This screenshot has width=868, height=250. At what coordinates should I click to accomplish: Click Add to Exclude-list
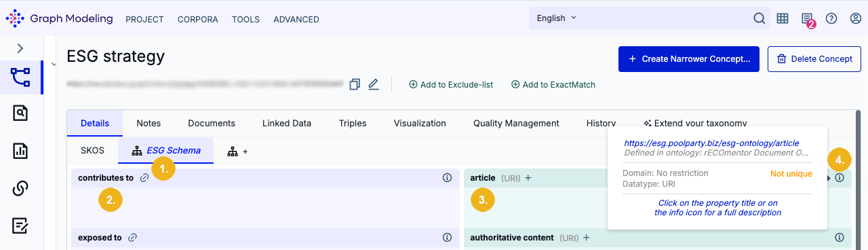click(451, 85)
